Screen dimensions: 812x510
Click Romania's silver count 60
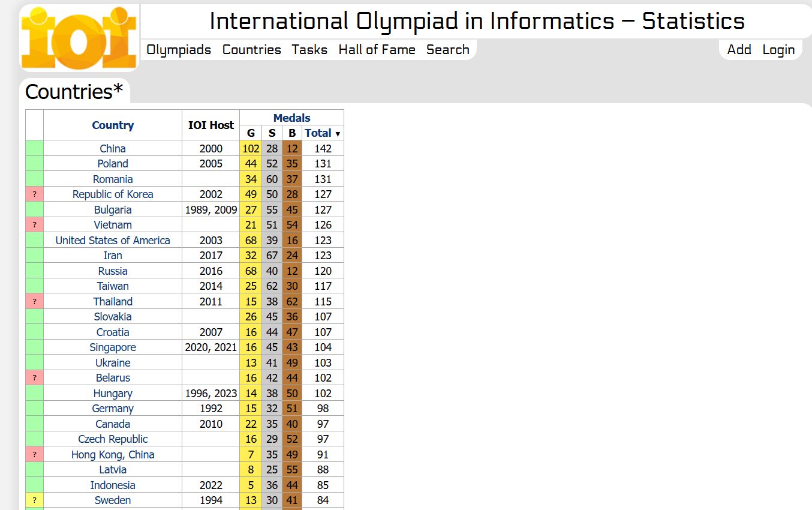(272, 179)
